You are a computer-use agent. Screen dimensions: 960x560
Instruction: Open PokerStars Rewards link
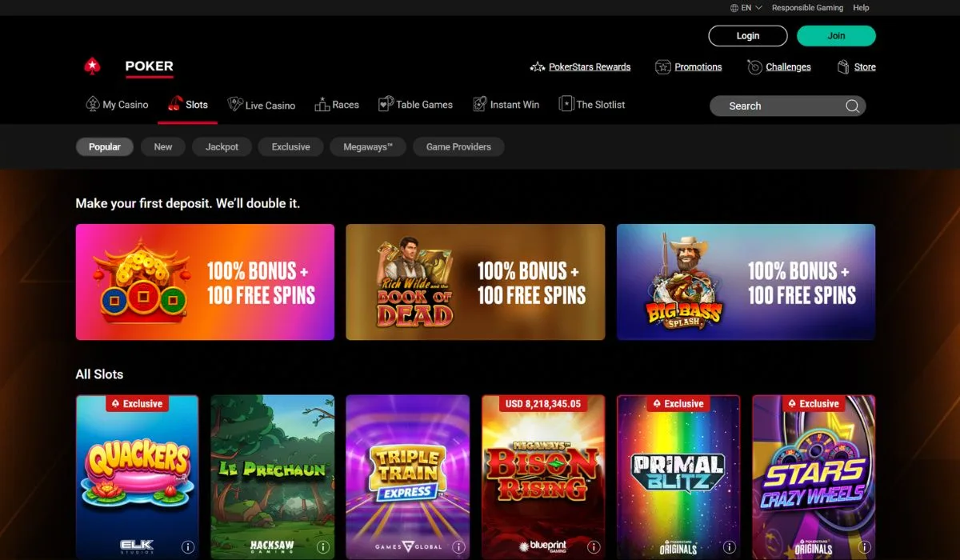[x=590, y=67]
